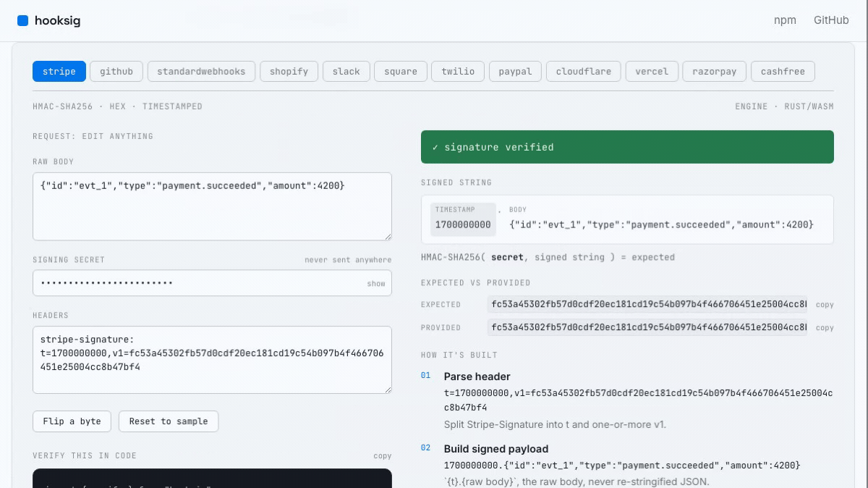The image size is (868, 488).
Task: Select the stripe provider tab
Action: point(59,72)
